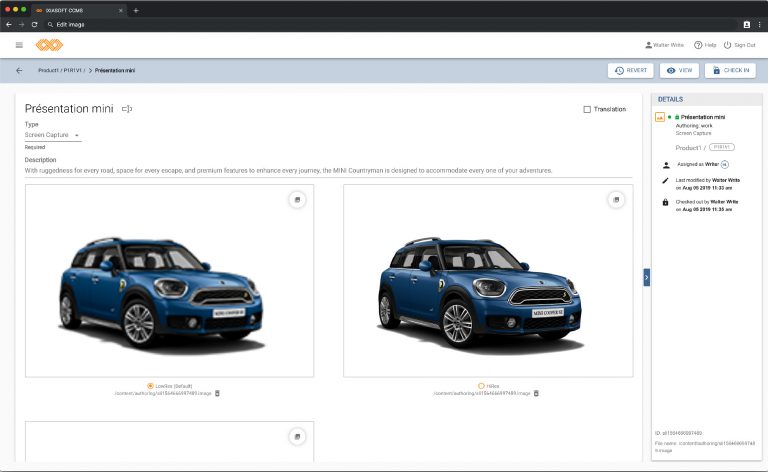Click the address bar showing Edit image
768x472 pixels.
pos(392,24)
